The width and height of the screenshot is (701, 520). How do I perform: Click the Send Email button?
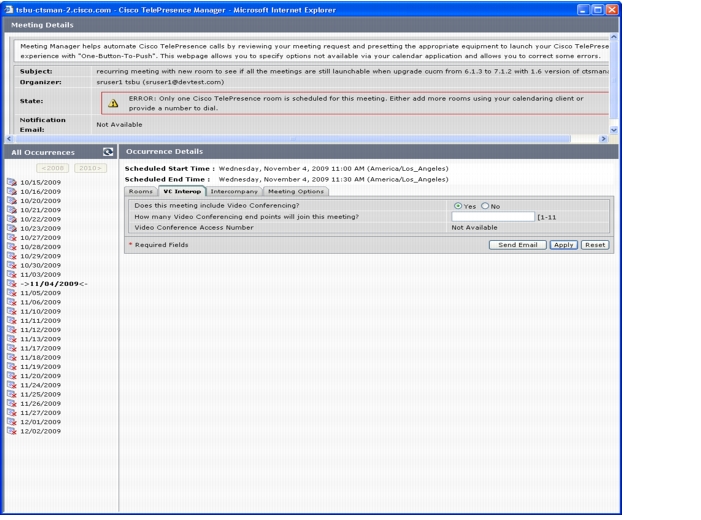518,245
